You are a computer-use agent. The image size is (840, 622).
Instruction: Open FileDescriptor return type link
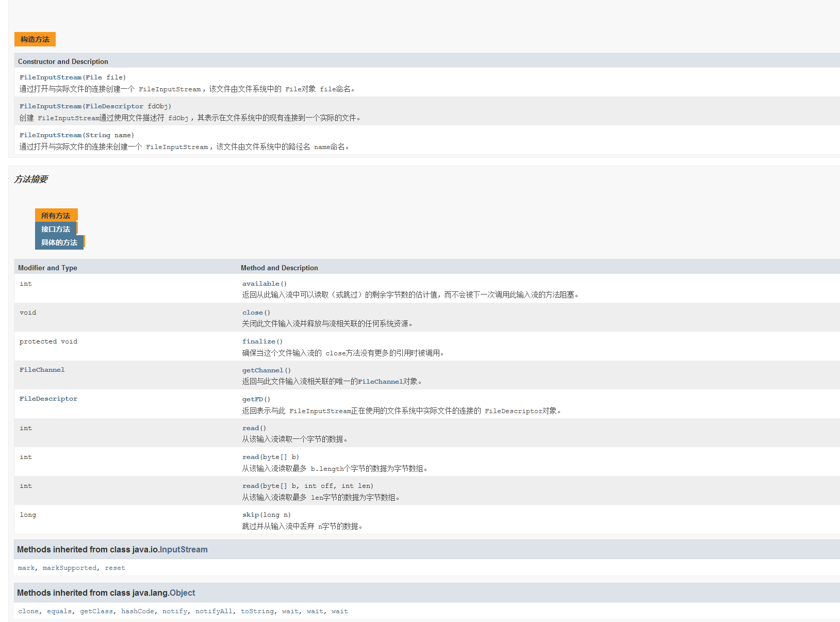48,399
